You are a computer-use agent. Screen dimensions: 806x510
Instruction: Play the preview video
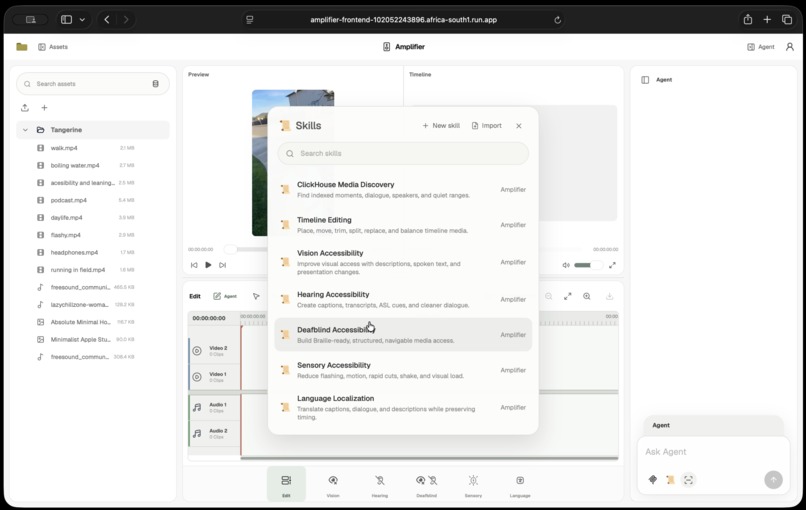[x=208, y=265]
